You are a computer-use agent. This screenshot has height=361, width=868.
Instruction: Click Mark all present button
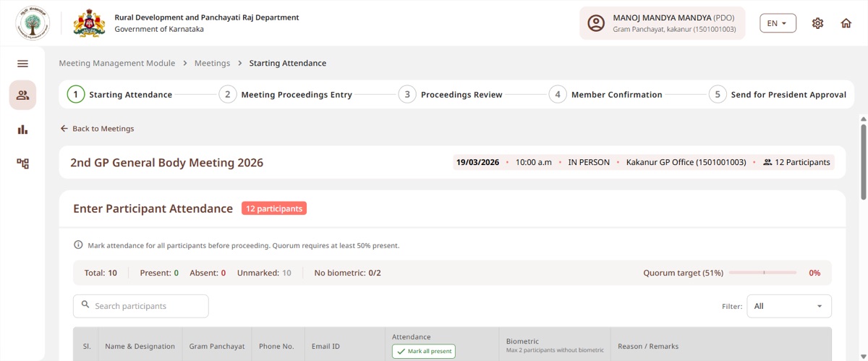(424, 351)
